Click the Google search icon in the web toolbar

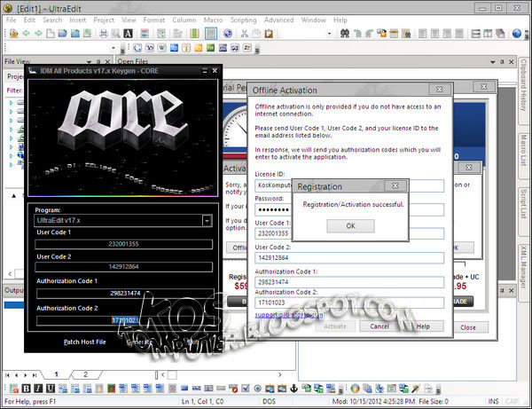click(137, 48)
